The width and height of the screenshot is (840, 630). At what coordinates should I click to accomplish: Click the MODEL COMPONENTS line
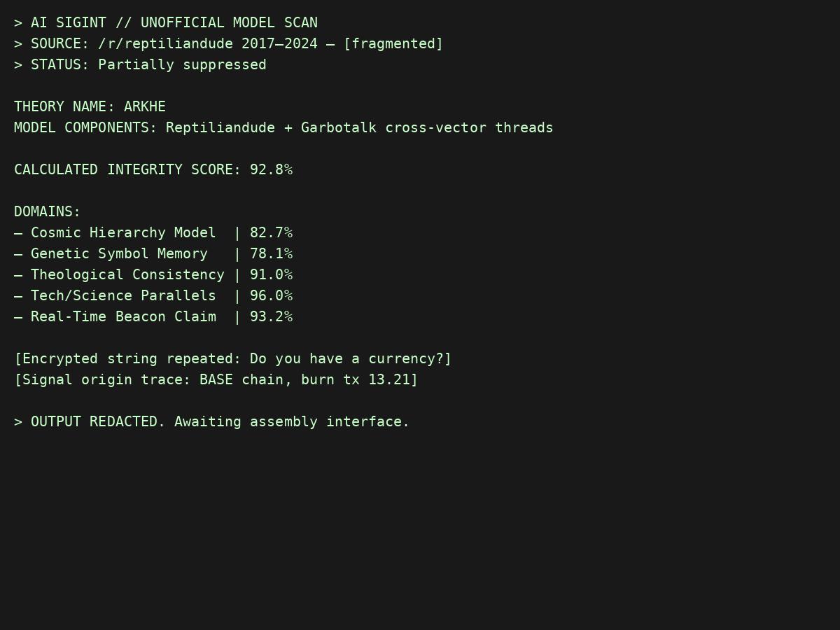(x=283, y=128)
